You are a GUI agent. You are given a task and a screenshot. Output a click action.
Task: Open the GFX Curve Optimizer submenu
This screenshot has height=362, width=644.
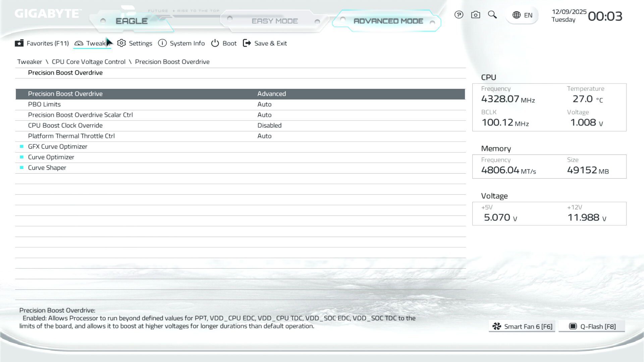[57, 146]
